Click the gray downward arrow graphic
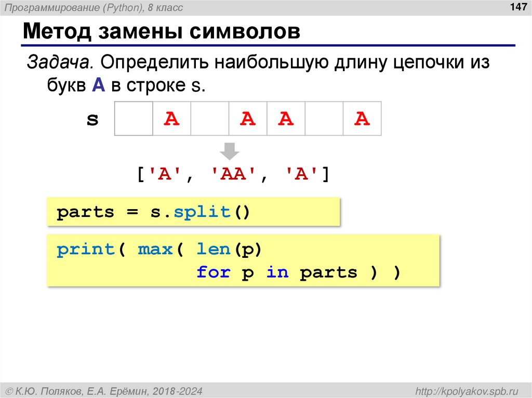This screenshot has width=532, height=398. tap(229, 150)
